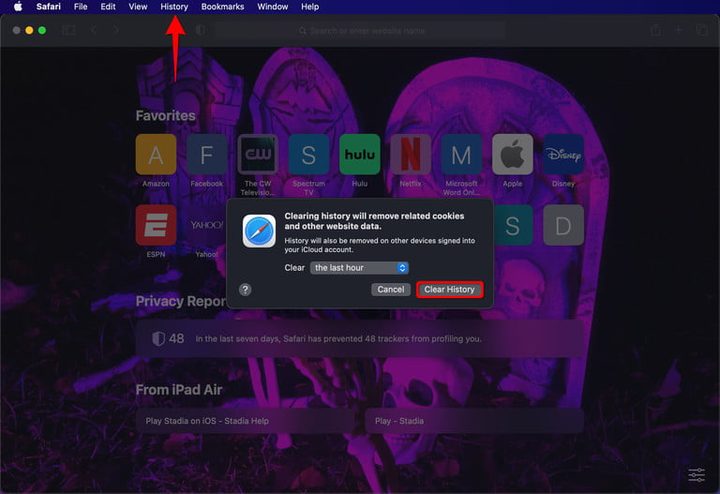Viewport: 720px width, 494px height.
Task: Open the Netflix favorite
Action: pyautogui.click(x=411, y=154)
